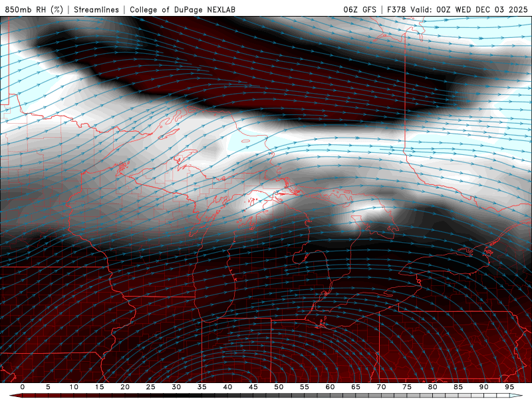Screen dimensions: 532x399
Task: Click the 75 label on RH legend
Action: tap(407, 387)
